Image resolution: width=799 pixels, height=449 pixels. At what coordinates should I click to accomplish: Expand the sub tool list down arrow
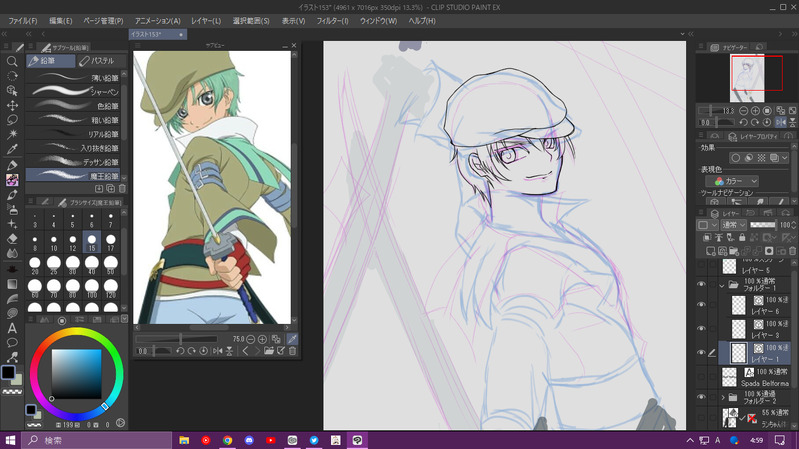pos(124,178)
